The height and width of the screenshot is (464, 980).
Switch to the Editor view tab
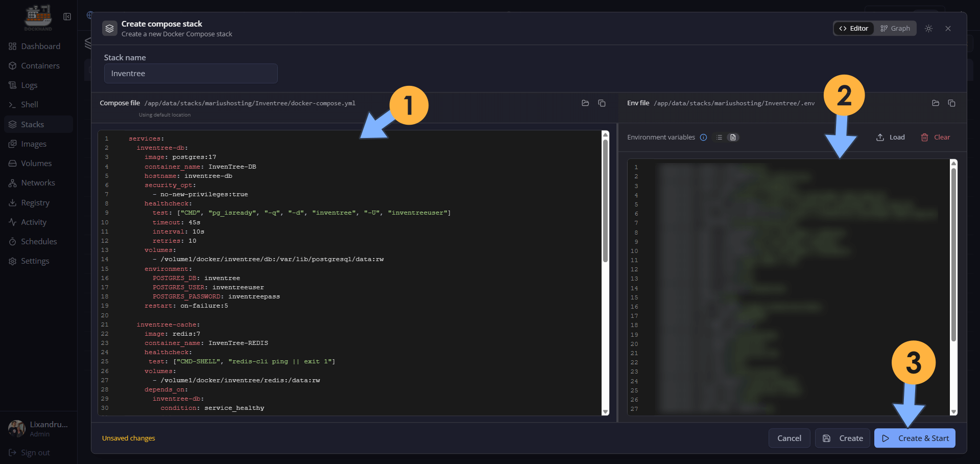click(853, 29)
